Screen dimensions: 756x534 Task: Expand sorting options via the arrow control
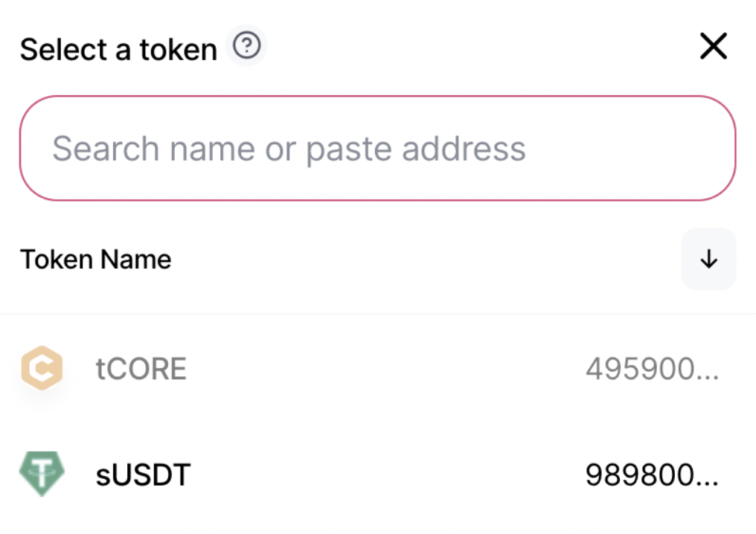[708, 259]
